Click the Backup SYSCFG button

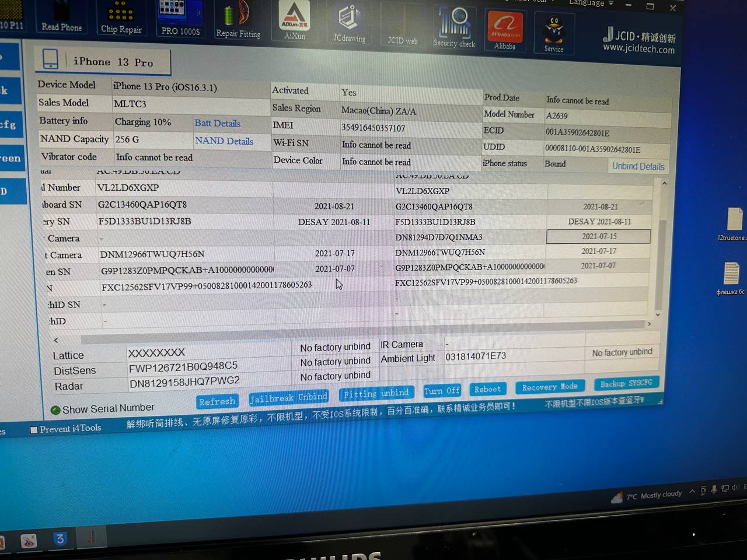click(626, 383)
